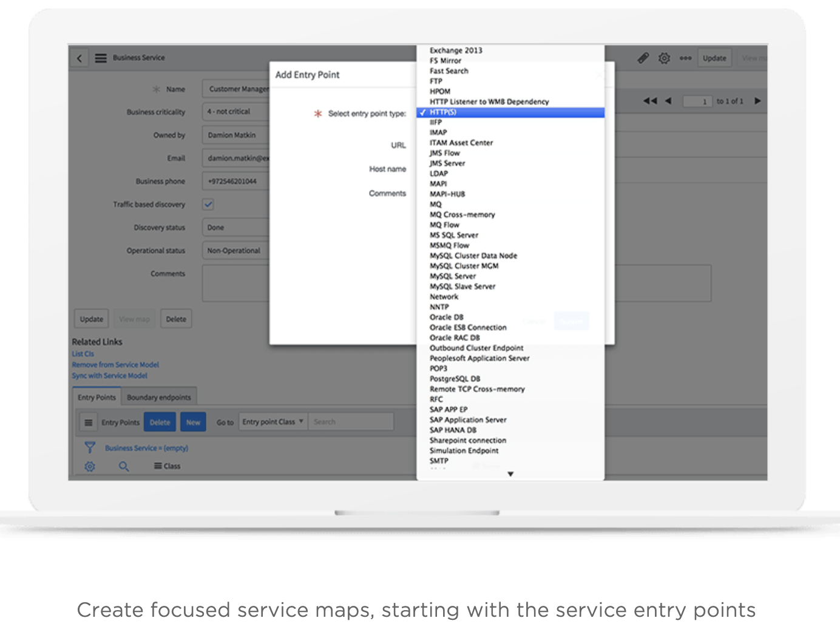Uncheck the Traffic based discovery checkbox
This screenshot has height=635, width=840.
(x=208, y=205)
